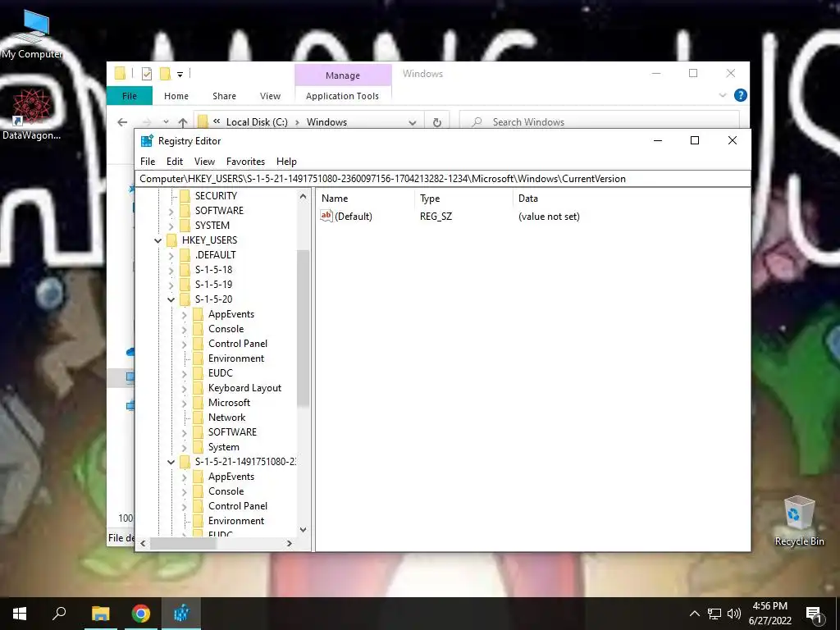This screenshot has width=840, height=630.
Task: Open the Explorer File tab
Action: [130, 96]
